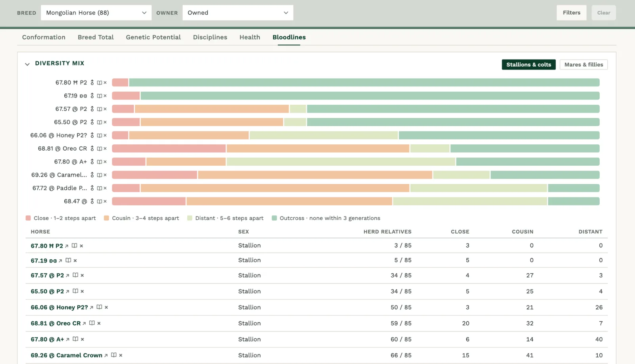
Task: Open book icon in 65.50 @ P2 table row
Action: (75, 291)
